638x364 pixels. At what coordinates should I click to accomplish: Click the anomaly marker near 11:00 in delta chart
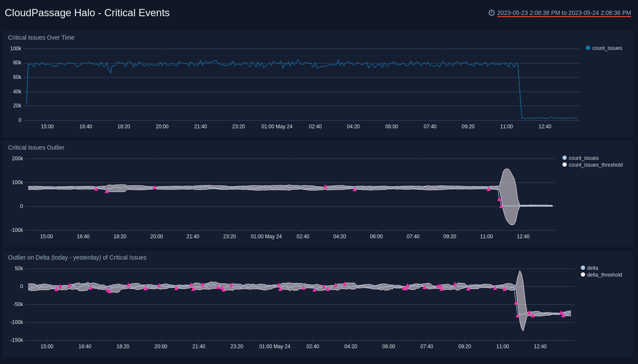coord(505,289)
